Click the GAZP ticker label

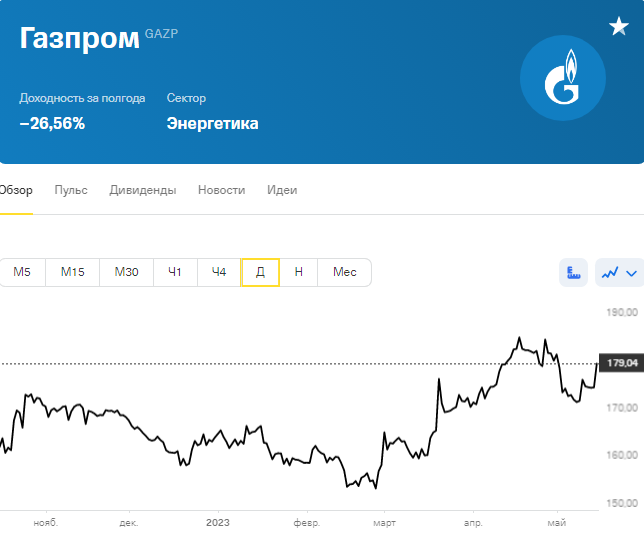point(161,34)
